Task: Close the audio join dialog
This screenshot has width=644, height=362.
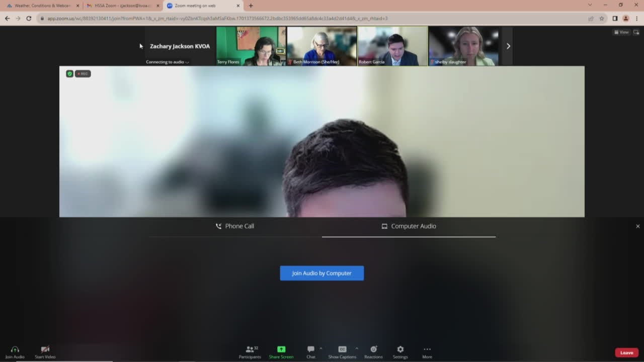Action: [x=638, y=226]
